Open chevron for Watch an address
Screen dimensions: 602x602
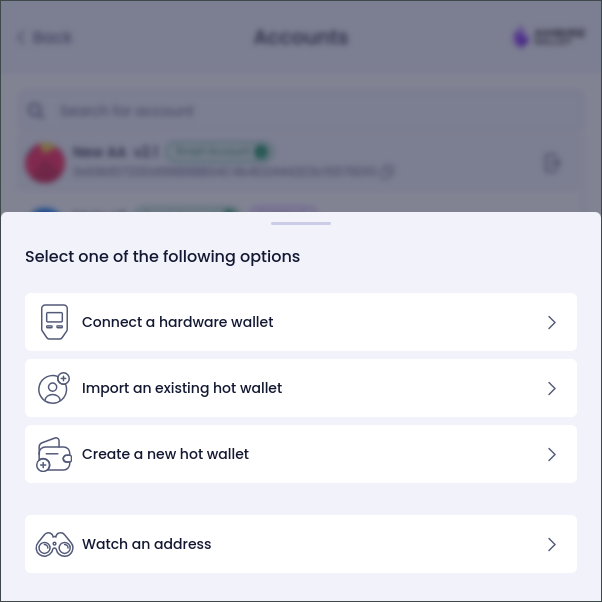552,544
